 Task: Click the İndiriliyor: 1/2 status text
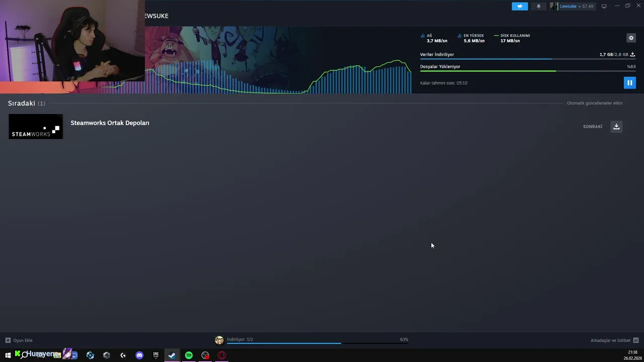240,339
